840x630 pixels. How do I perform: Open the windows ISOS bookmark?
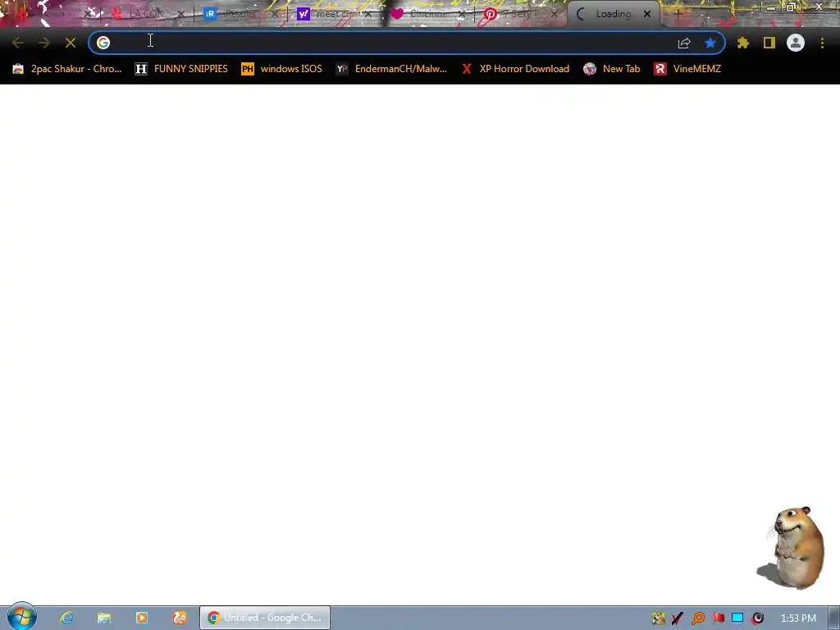pos(282,69)
